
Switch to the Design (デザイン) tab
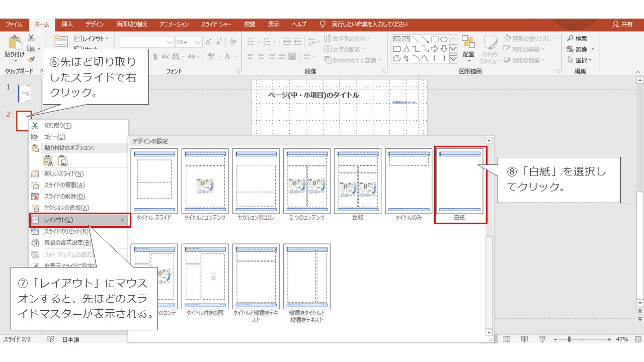coord(95,24)
